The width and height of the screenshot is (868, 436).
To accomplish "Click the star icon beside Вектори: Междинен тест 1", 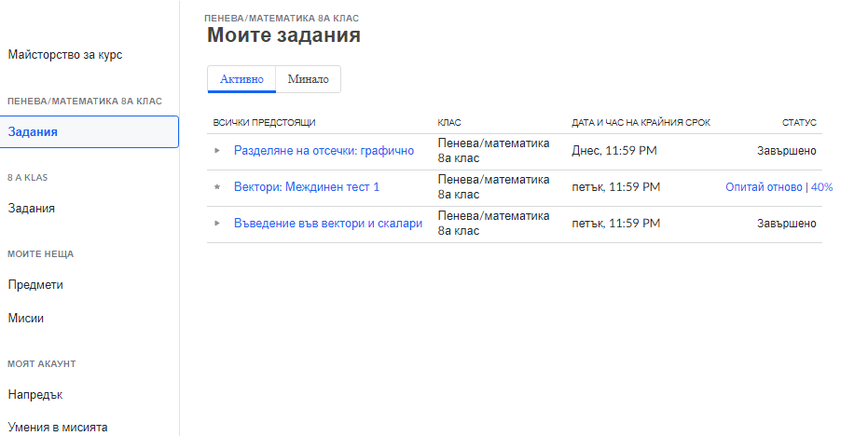I will (x=217, y=187).
